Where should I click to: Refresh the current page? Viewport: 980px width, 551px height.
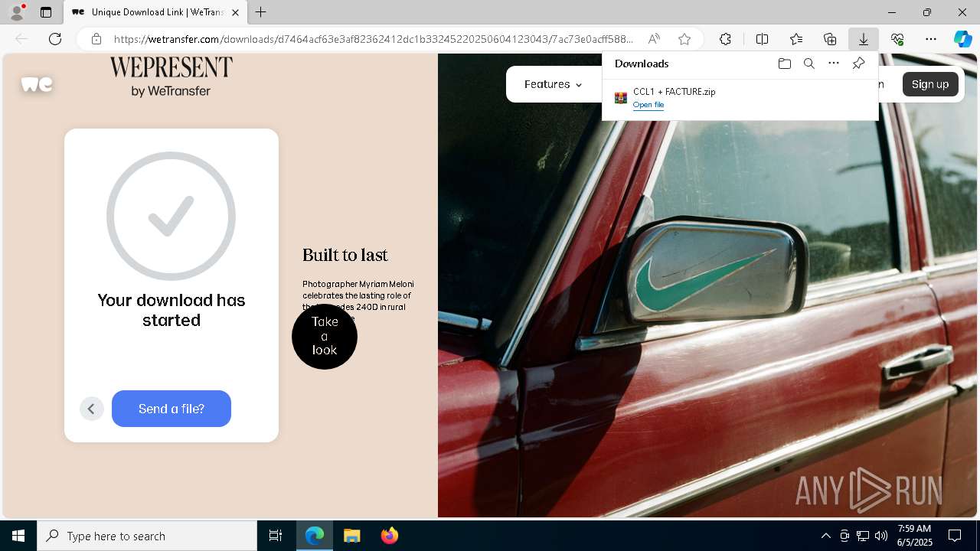click(x=55, y=39)
